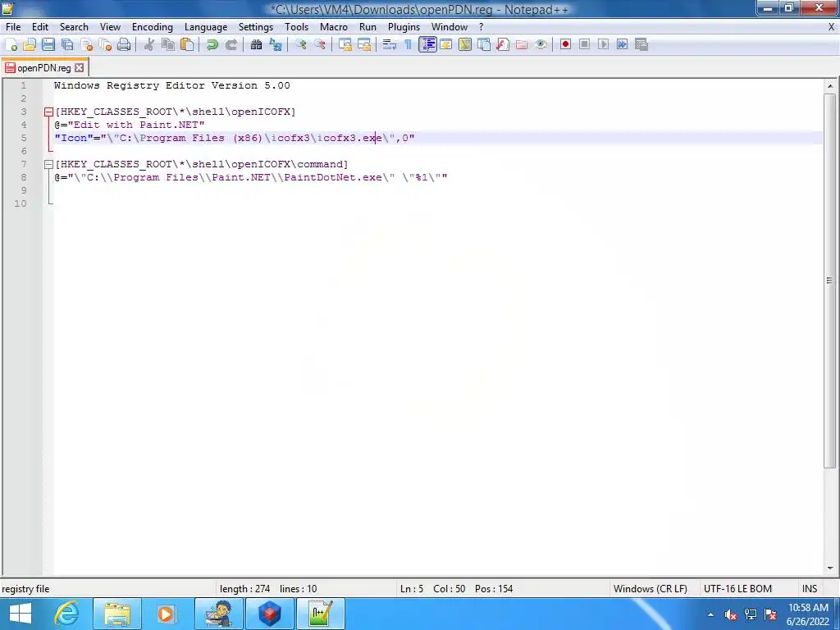Create a new file with the New icon
The image size is (840, 630).
(x=11, y=44)
